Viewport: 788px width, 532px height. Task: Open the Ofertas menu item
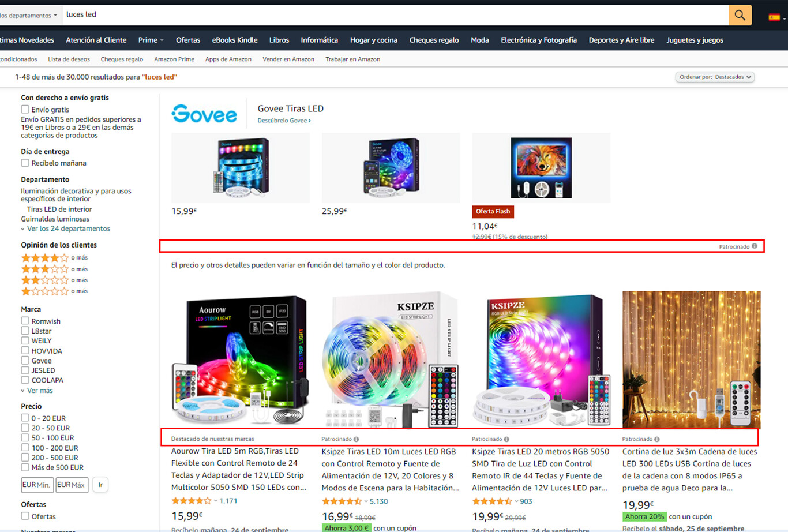[188, 40]
